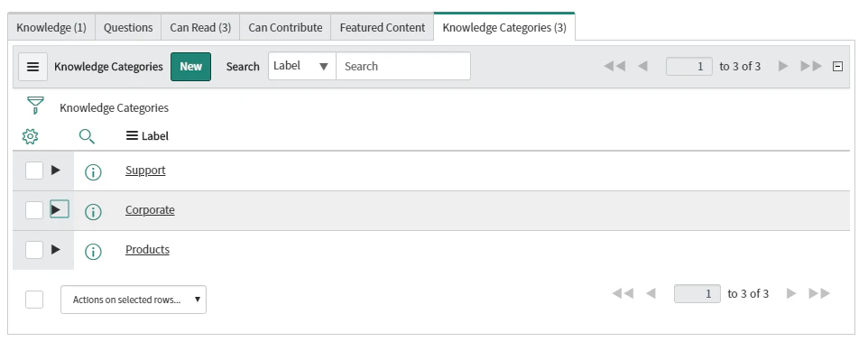The height and width of the screenshot is (360, 868).
Task: Preview Support record info icon
Action: pos(93,172)
